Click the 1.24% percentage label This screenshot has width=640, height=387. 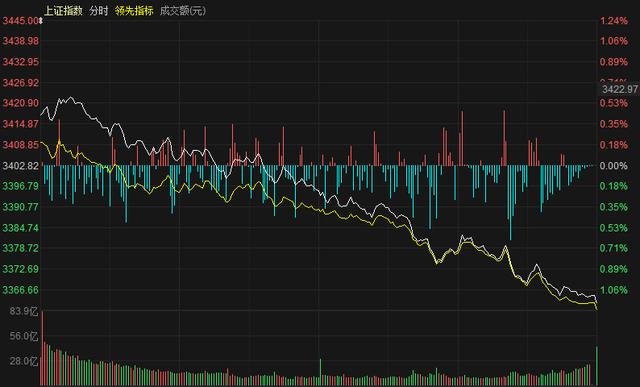pyautogui.click(x=614, y=20)
